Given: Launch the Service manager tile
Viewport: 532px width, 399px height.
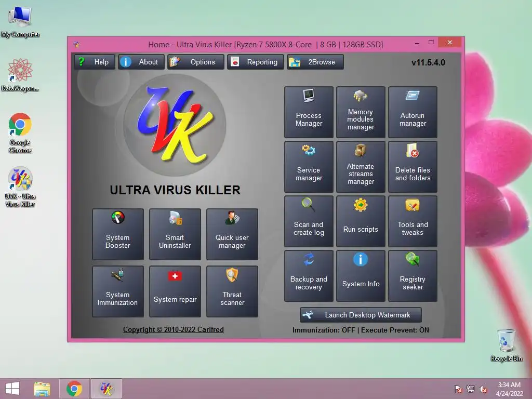Looking at the screenshot, I should (x=309, y=167).
